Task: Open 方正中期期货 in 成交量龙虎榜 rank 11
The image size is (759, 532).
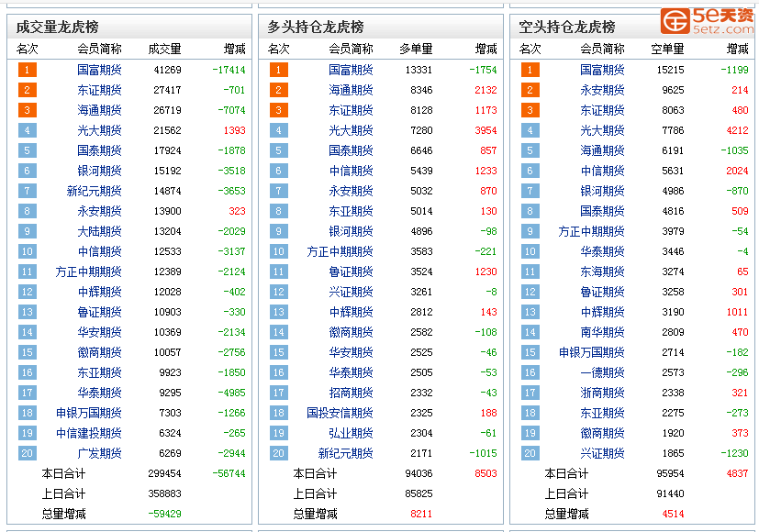Action: click(88, 272)
